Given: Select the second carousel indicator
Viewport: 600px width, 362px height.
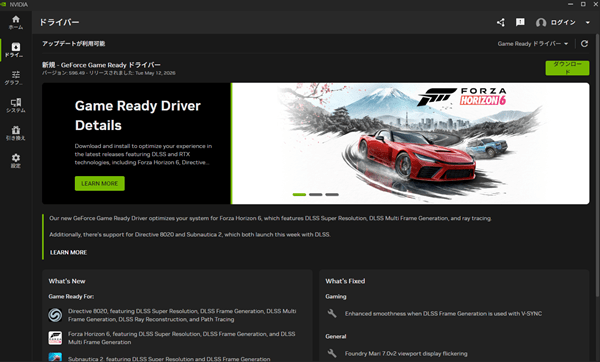Looking at the screenshot, I should pos(316,194).
